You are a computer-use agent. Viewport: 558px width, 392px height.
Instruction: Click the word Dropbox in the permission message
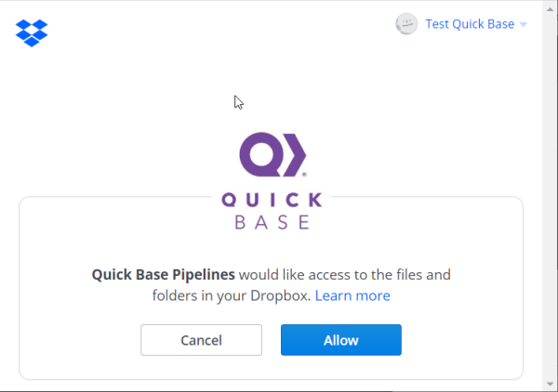(283, 295)
